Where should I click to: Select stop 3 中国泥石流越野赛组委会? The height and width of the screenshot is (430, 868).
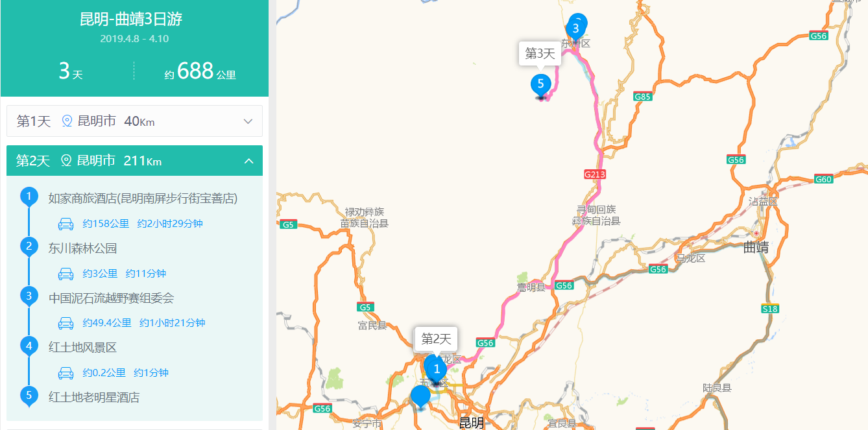click(x=111, y=298)
